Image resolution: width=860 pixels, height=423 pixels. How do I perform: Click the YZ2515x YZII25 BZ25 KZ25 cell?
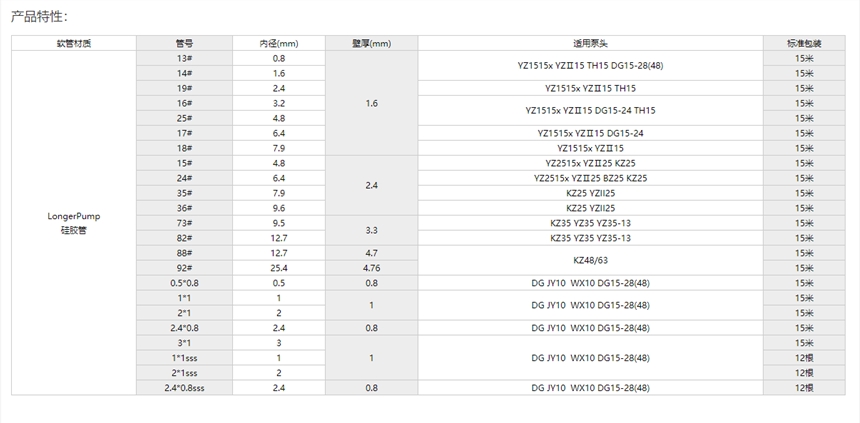tap(589, 178)
